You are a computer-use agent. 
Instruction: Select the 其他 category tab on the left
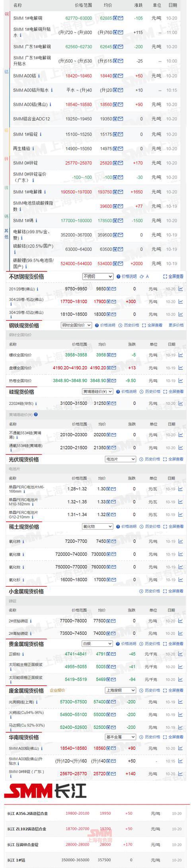[6, 234]
